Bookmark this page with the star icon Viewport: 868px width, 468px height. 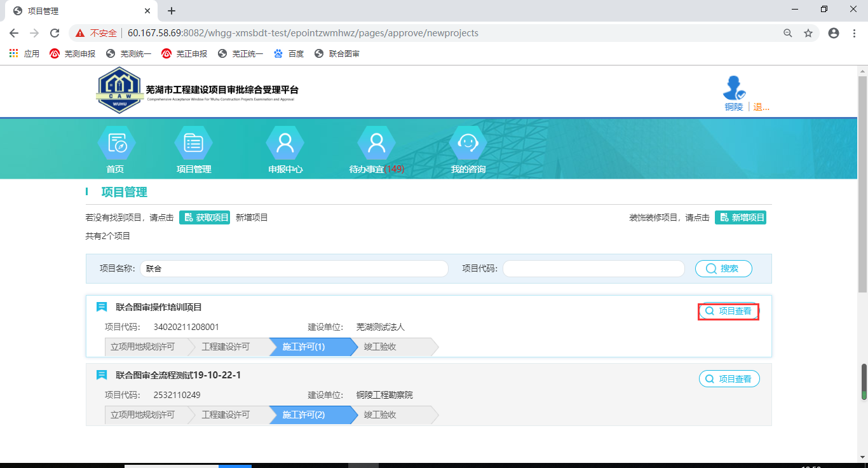pyautogui.click(x=808, y=33)
